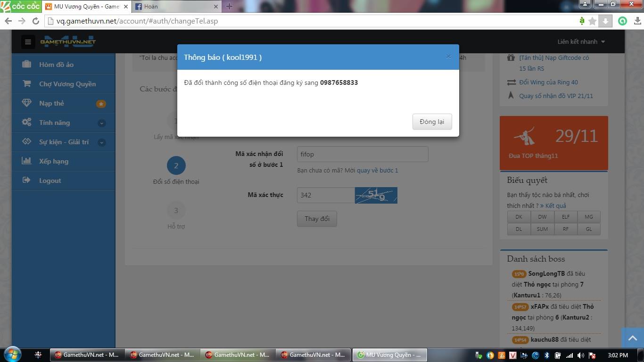
Task: Open the volume control in the system tray
Action: (x=580, y=355)
